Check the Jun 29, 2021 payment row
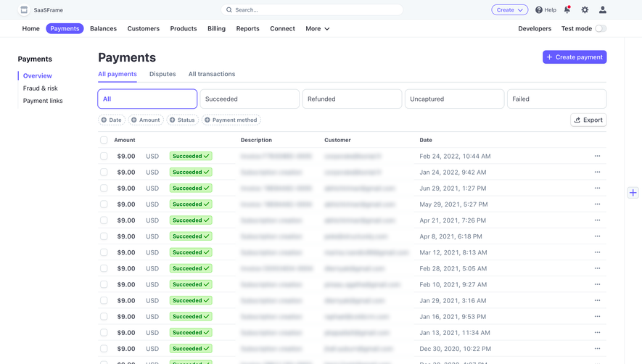Image resolution: width=642 pixels, height=364 pixels. tap(104, 188)
